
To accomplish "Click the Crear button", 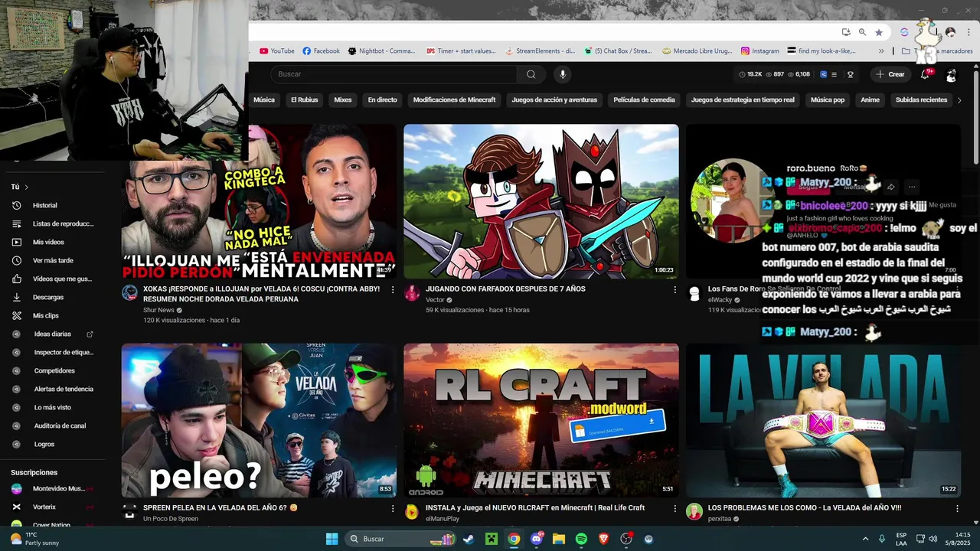I will [890, 74].
